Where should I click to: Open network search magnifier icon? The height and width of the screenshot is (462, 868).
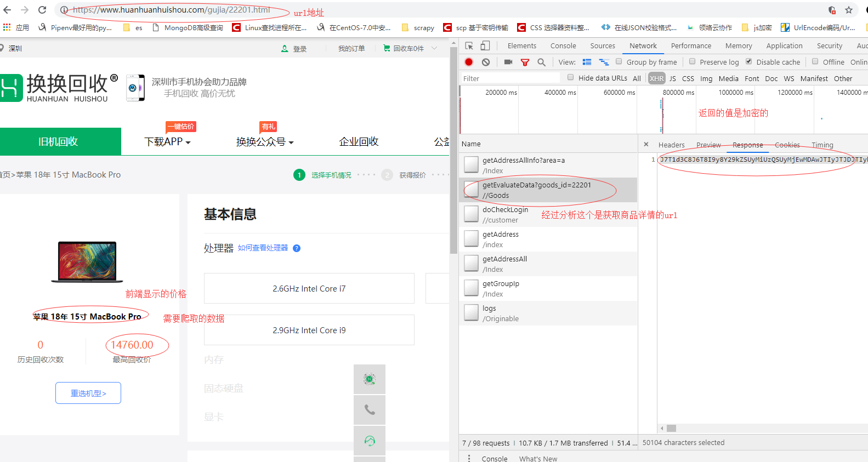tap(542, 62)
